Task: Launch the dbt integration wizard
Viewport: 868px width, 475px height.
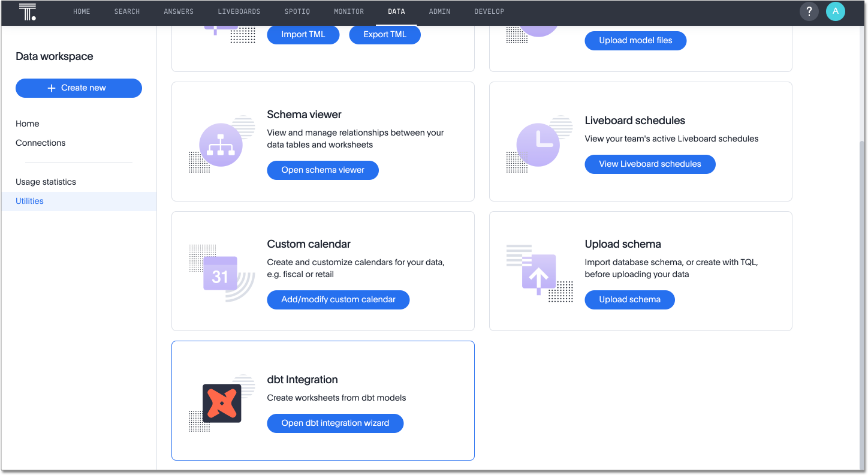Action: (x=335, y=423)
